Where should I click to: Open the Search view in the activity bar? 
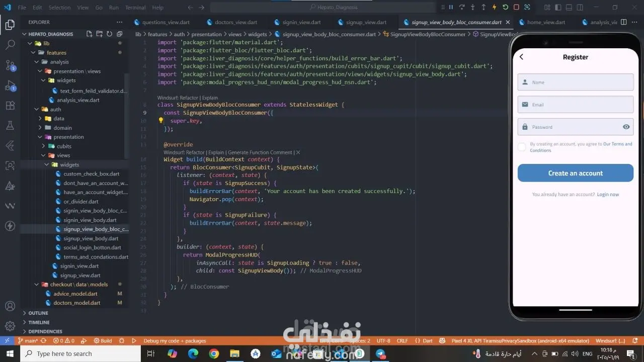coord(10,45)
